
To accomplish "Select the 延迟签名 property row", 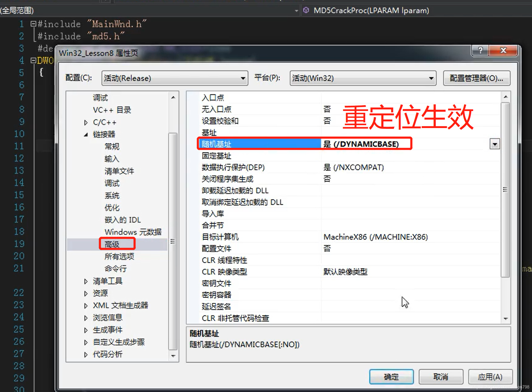I will pos(350,306).
